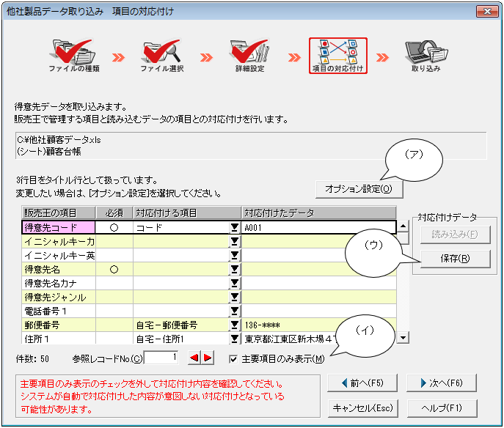
Task: Click 次へ(F6) button
Action: point(442,383)
